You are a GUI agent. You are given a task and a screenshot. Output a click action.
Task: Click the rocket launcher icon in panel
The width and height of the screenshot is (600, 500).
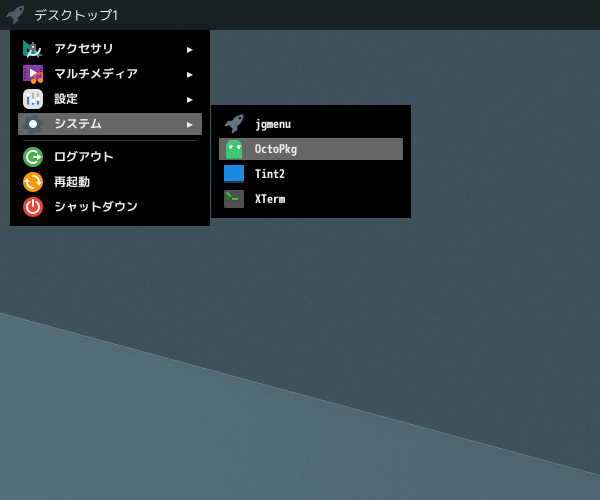[15, 15]
